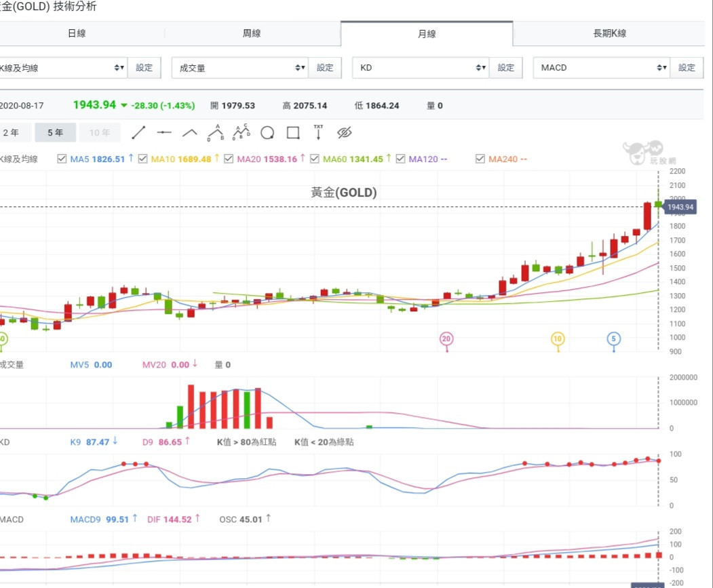Select the horizontal line drawing tool
The height and width of the screenshot is (588, 713).
point(164,133)
